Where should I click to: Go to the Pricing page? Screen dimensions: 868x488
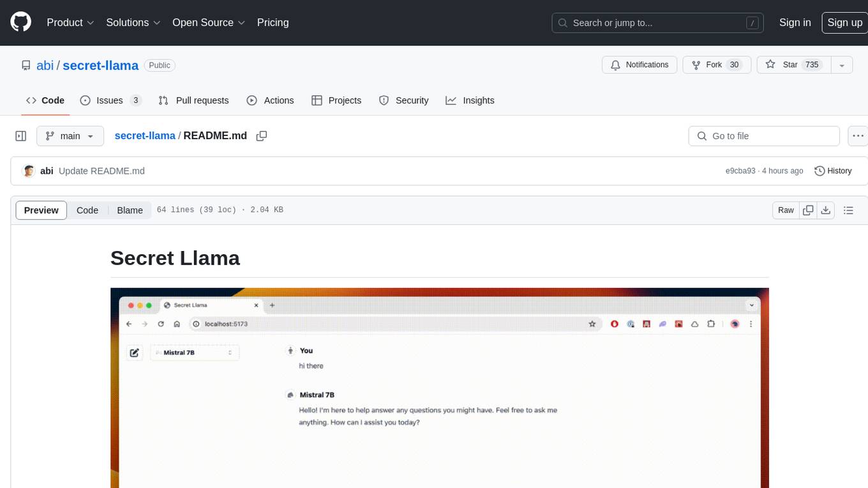point(273,22)
